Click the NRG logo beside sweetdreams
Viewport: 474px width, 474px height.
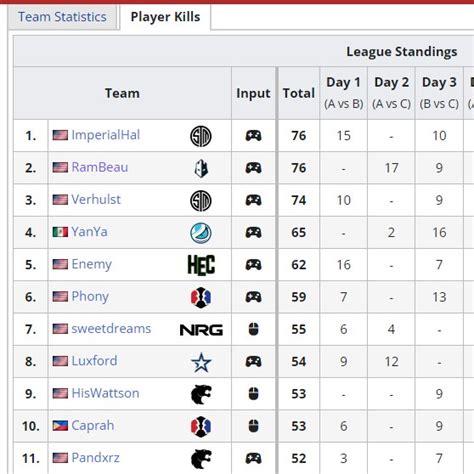[201, 330]
